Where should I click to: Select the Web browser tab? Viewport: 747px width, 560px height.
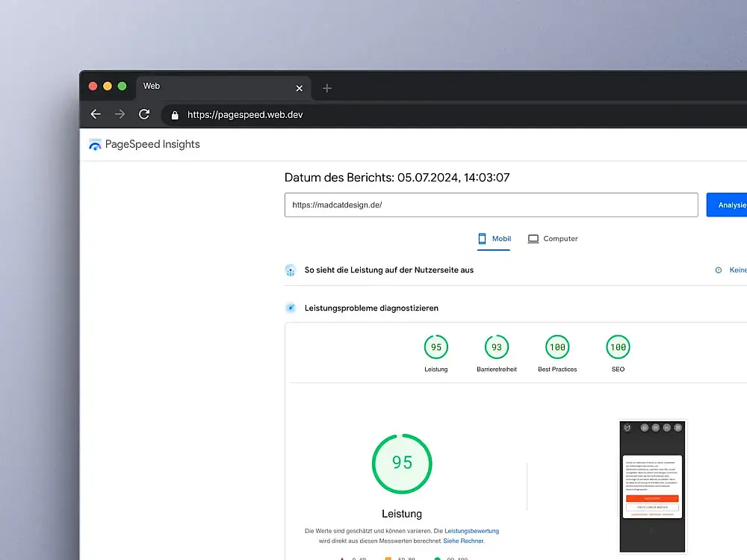[223, 87]
